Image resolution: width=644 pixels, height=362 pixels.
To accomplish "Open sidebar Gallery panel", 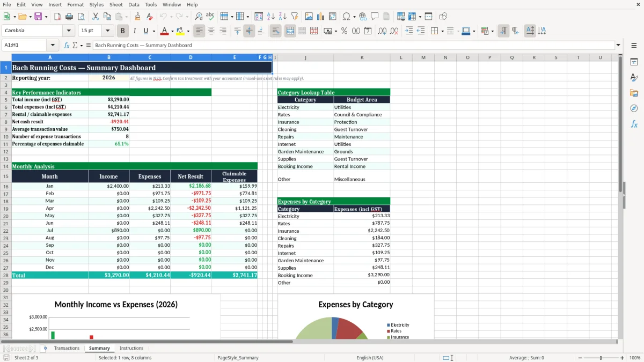I will 634,93.
